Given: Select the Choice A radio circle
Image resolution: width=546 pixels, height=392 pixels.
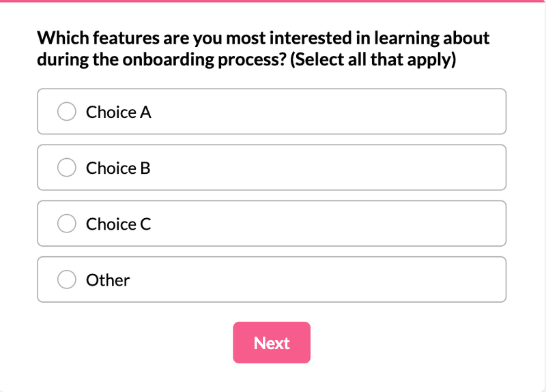Looking at the screenshot, I should 67,112.
